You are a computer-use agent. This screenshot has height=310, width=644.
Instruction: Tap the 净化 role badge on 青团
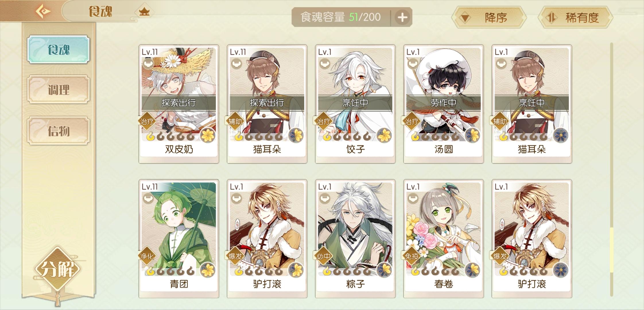pyautogui.click(x=147, y=256)
